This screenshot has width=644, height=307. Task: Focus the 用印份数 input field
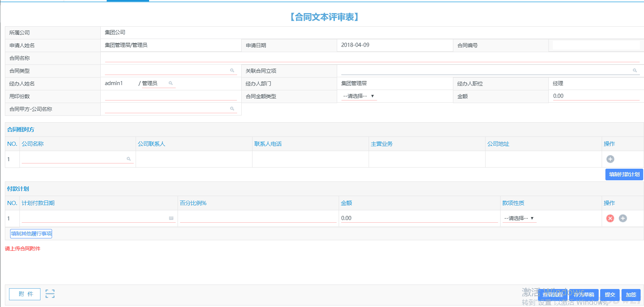point(171,96)
